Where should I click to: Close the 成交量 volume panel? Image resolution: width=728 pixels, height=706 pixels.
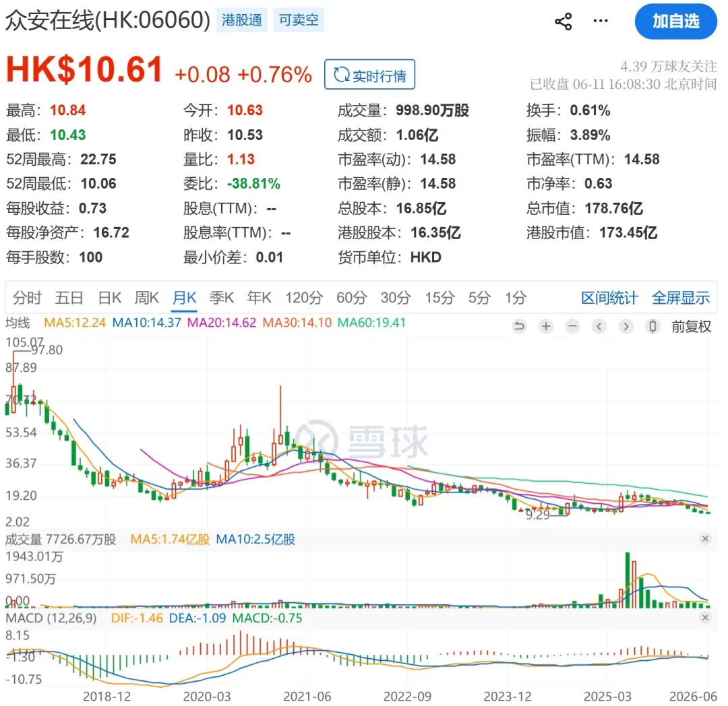coord(705,538)
